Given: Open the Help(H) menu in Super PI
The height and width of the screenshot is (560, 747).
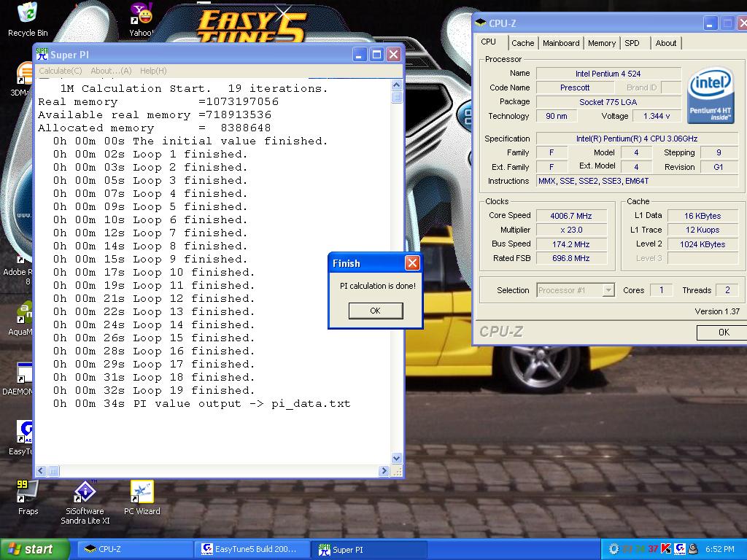Looking at the screenshot, I should point(153,71).
